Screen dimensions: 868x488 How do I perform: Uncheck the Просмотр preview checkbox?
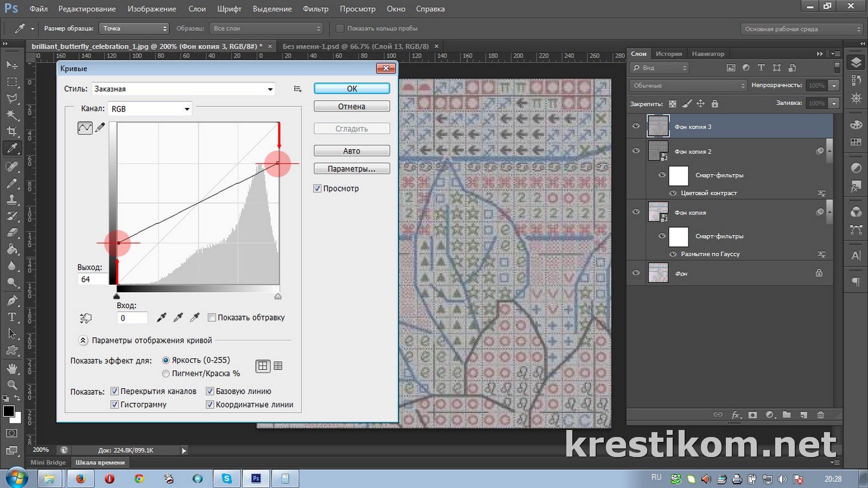click(317, 189)
